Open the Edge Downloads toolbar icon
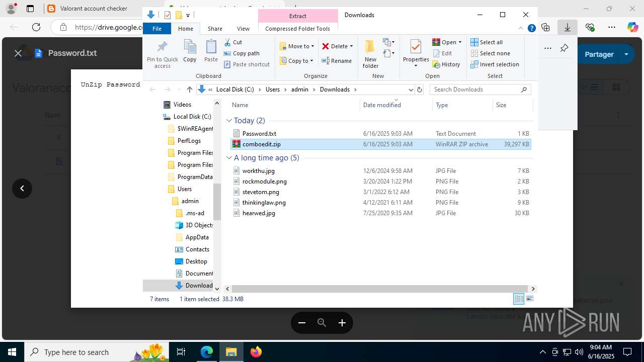 pyautogui.click(x=568, y=27)
